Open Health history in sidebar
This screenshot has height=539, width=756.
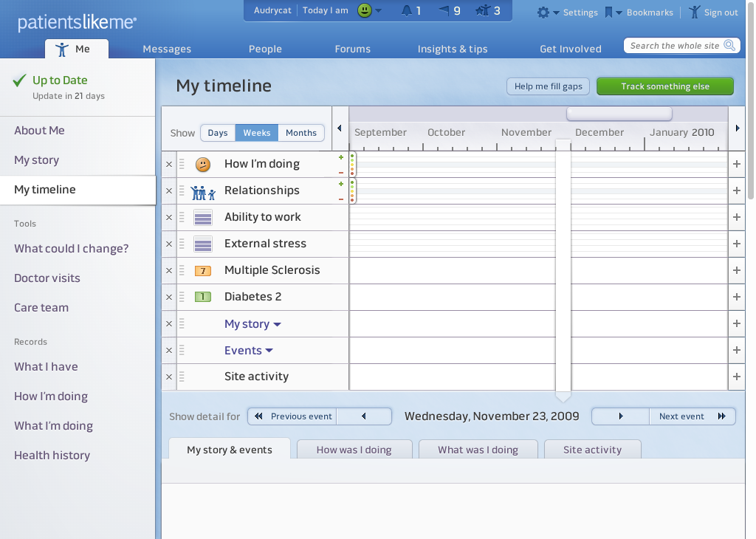tap(52, 455)
